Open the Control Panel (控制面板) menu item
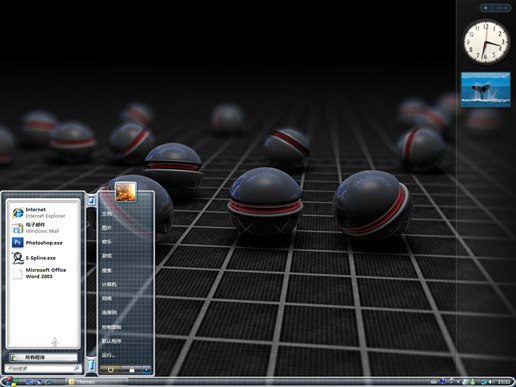Image resolution: width=516 pixels, height=387 pixels. click(111, 327)
